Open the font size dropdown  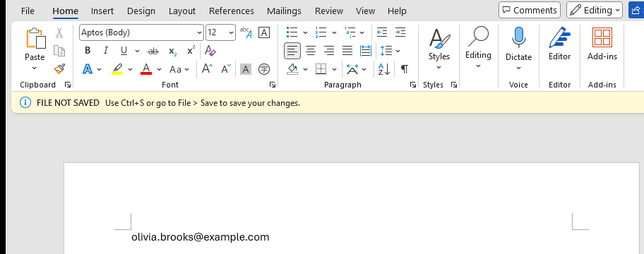point(231,32)
